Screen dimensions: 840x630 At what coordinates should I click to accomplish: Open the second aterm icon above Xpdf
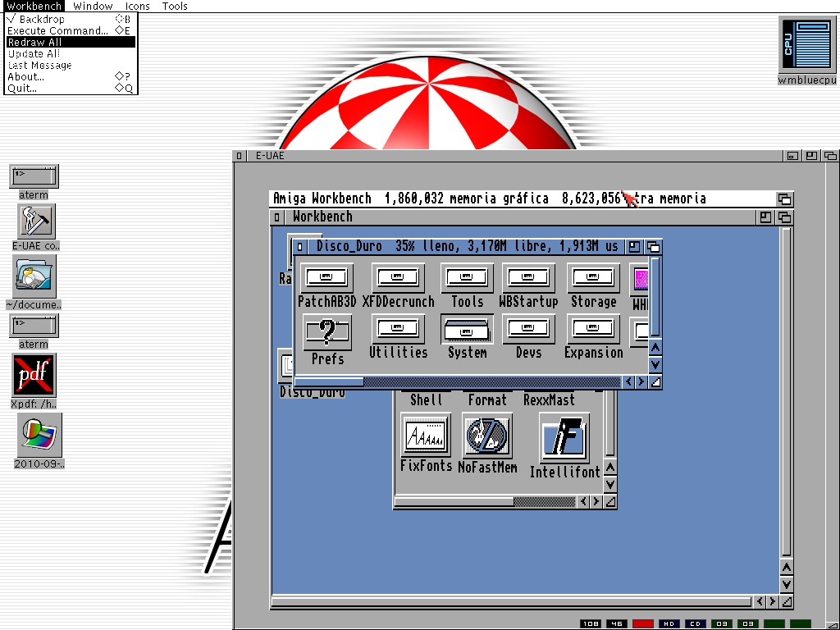coord(34,326)
